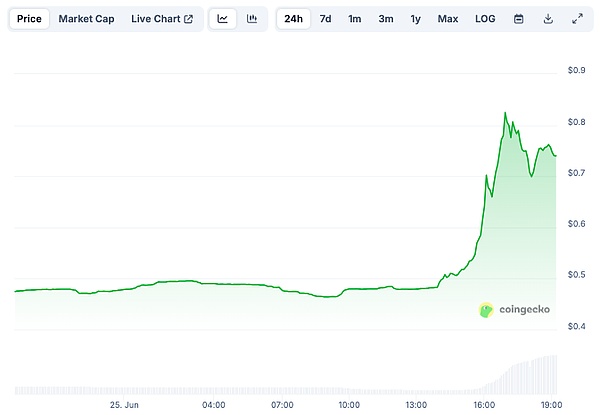Show Max price history

click(447, 19)
